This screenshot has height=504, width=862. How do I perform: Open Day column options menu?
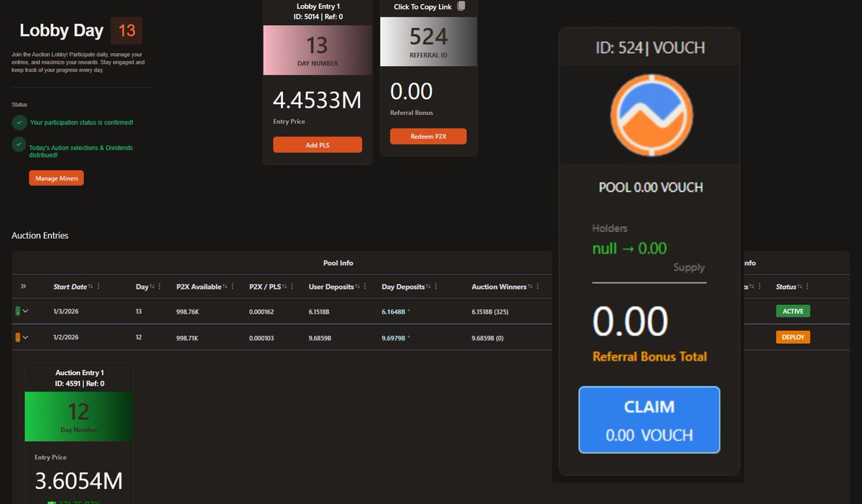click(159, 286)
